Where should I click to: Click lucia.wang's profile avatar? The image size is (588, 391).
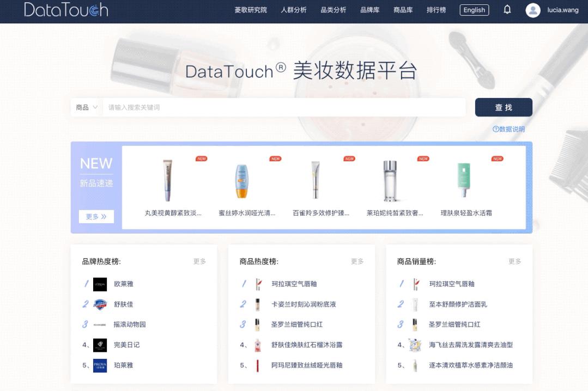click(532, 10)
